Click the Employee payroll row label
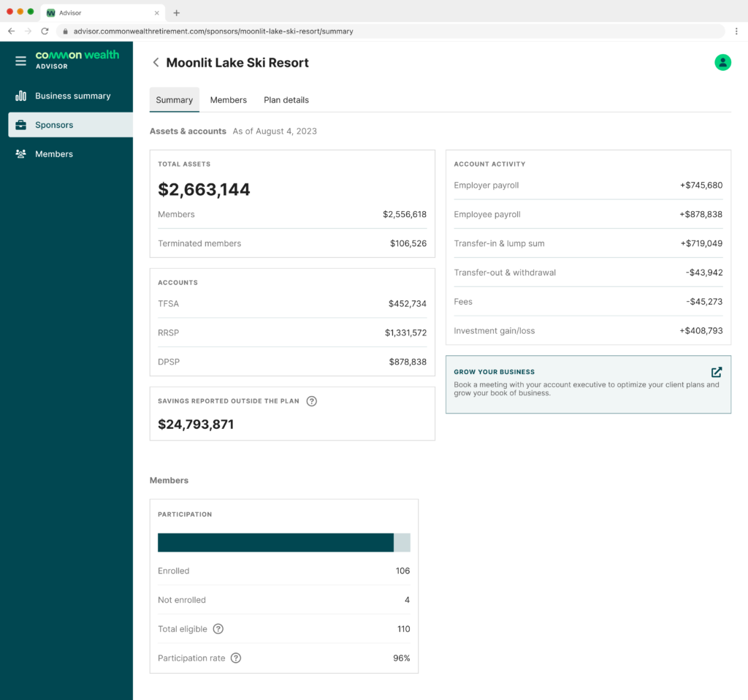 pyautogui.click(x=487, y=214)
